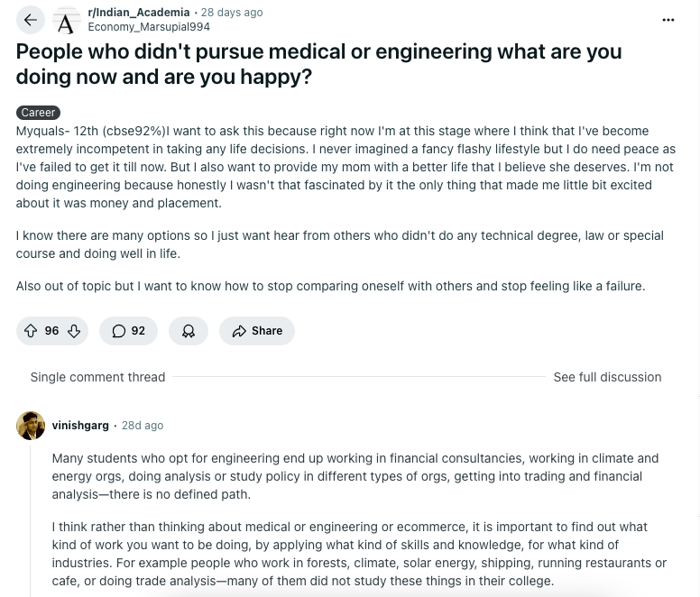This screenshot has height=597, width=700.
Task: Give an award to the post
Action: click(189, 331)
